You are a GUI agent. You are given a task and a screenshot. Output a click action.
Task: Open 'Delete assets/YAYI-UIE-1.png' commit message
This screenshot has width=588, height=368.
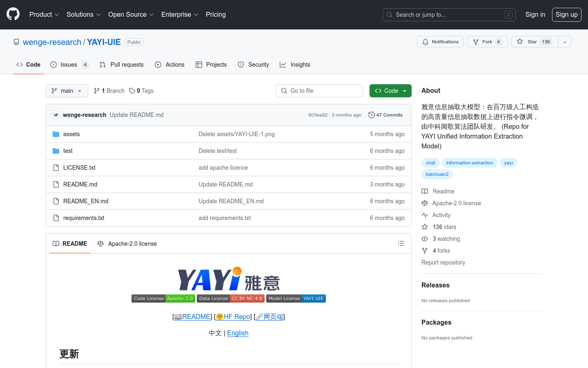tap(236, 134)
